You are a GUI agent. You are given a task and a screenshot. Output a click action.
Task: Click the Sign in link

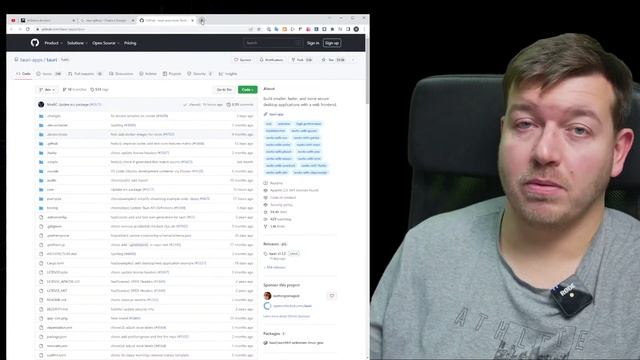click(313, 43)
